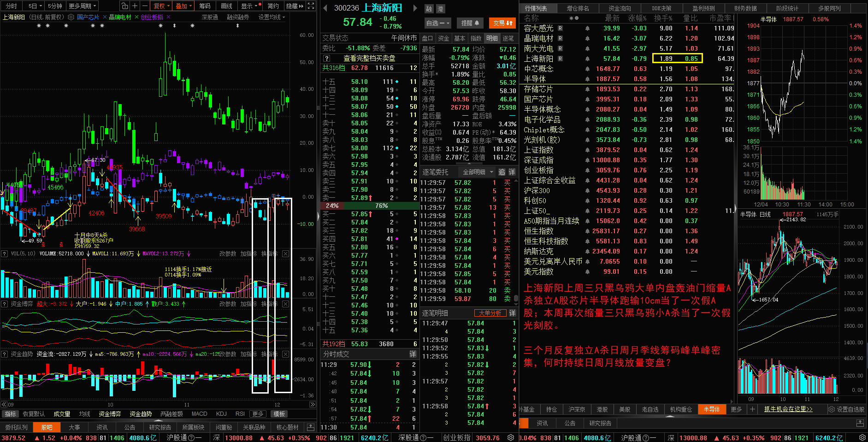Viewport: 868px width, 442px height.
Task: Set alert bell for 晶瑞电材 row
Action: pos(587,38)
